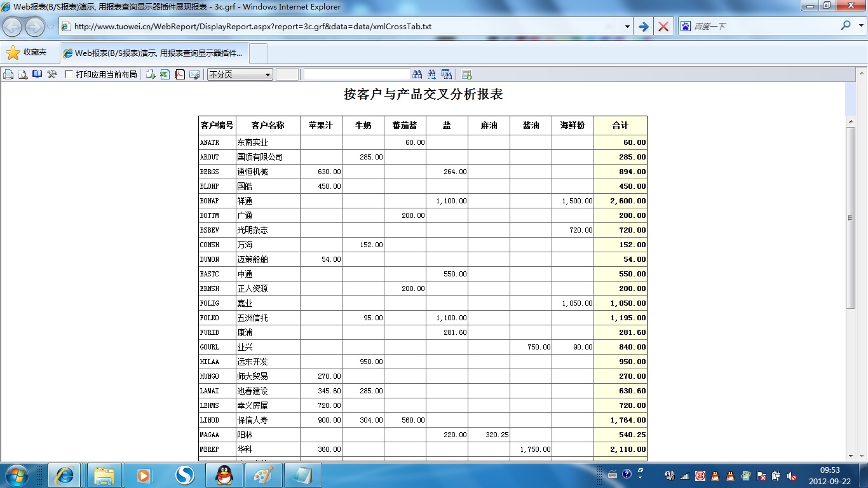Click the vertical scrollbar thumb
This screenshot has height=488, width=868.
[851, 217]
